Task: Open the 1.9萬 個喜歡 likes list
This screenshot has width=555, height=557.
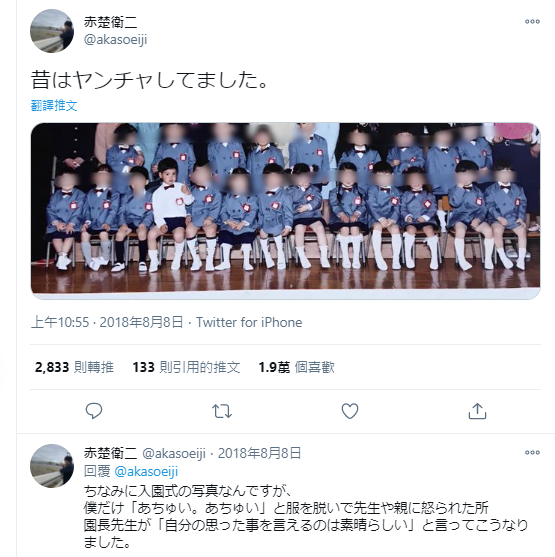Action: [x=296, y=367]
